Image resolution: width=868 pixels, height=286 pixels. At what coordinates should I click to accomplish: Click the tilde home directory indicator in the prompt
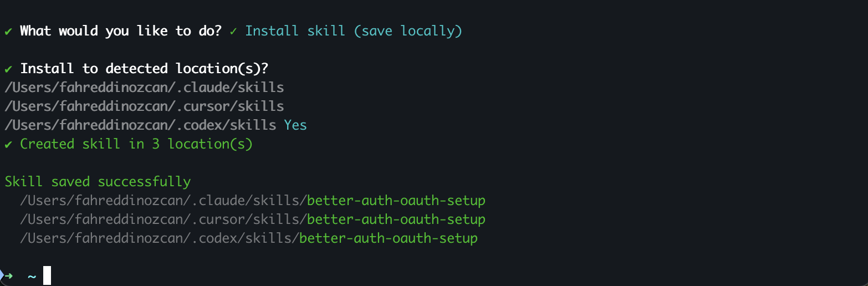click(x=32, y=276)
